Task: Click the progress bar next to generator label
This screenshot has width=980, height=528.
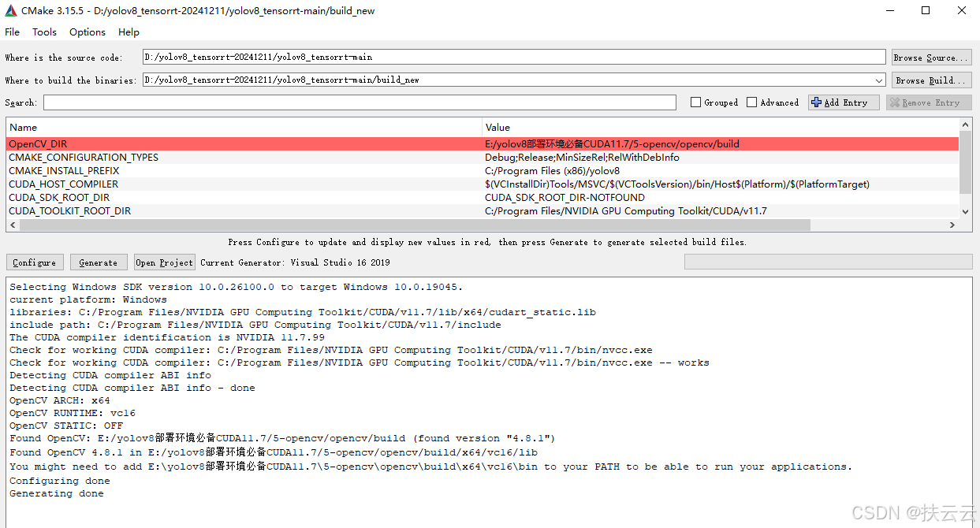Action: tap(827, 262)
